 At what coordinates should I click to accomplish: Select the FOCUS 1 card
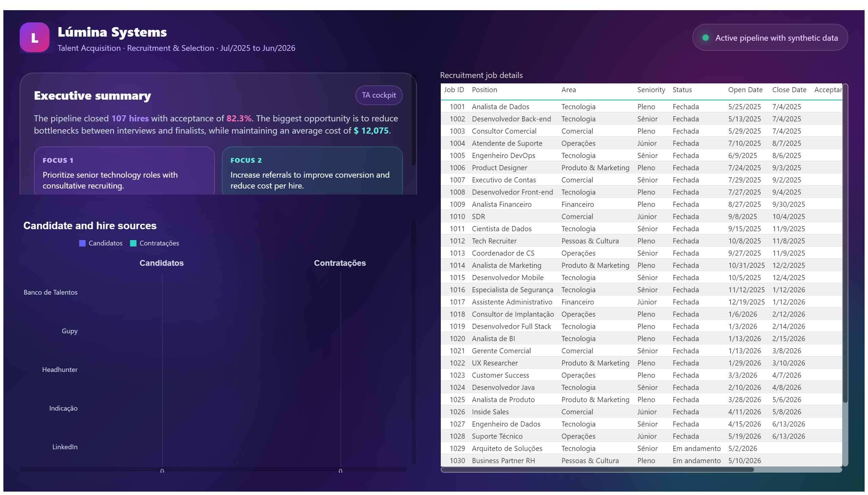tap(124, 171)
